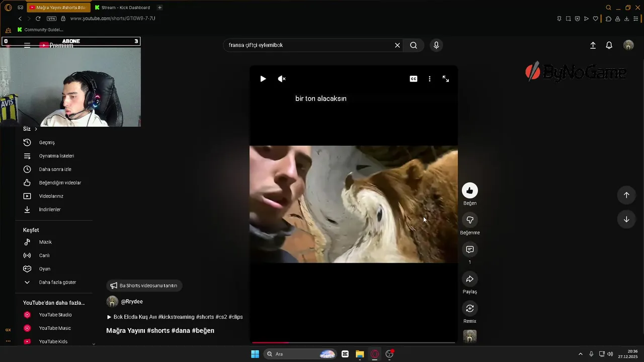The height and width of the screenshot is (362, 644).
Task: Reload the page with refresh icon
Action: click(38, 19)
